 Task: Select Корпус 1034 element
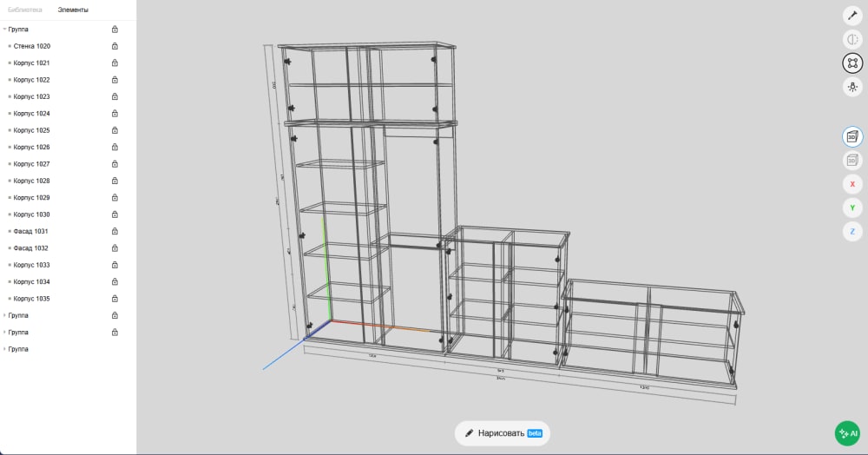[31, 281]
